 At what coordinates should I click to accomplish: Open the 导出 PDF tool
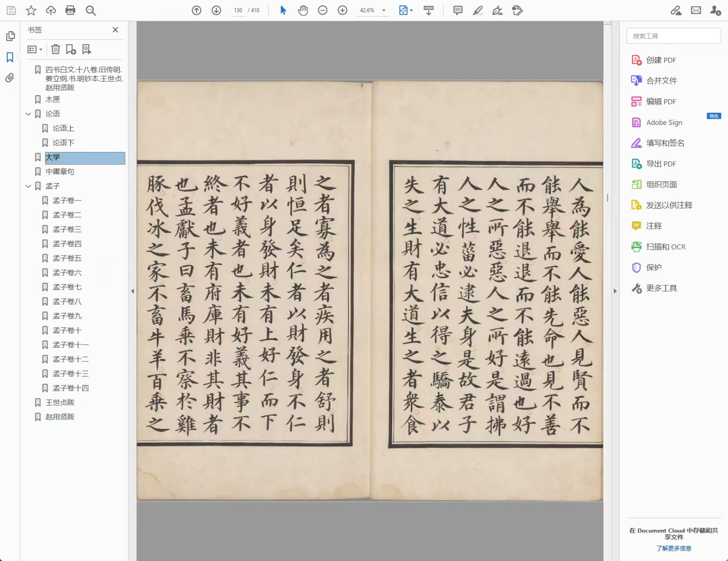(653, 164)
